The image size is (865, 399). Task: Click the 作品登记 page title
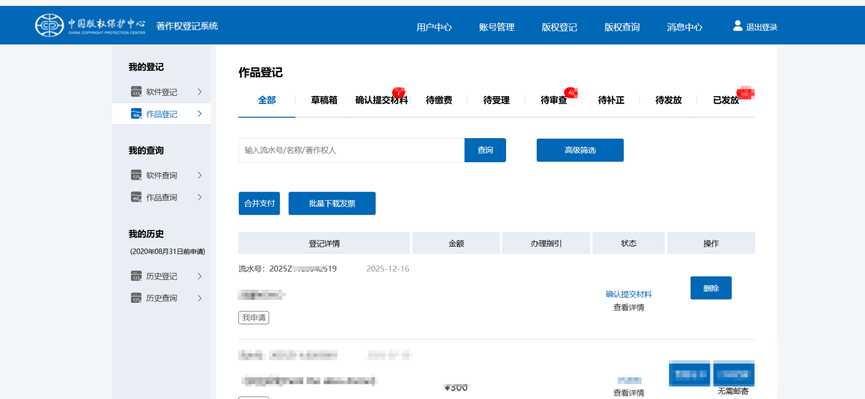(x=260, y=72)
